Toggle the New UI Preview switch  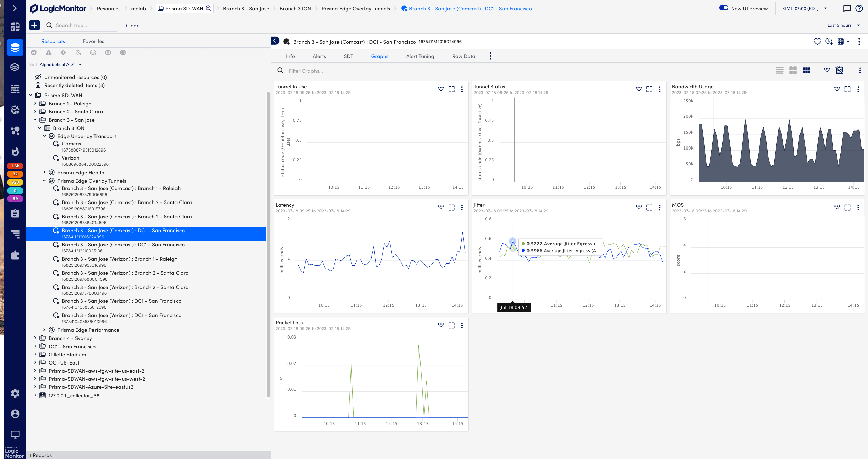pos(724,8)
